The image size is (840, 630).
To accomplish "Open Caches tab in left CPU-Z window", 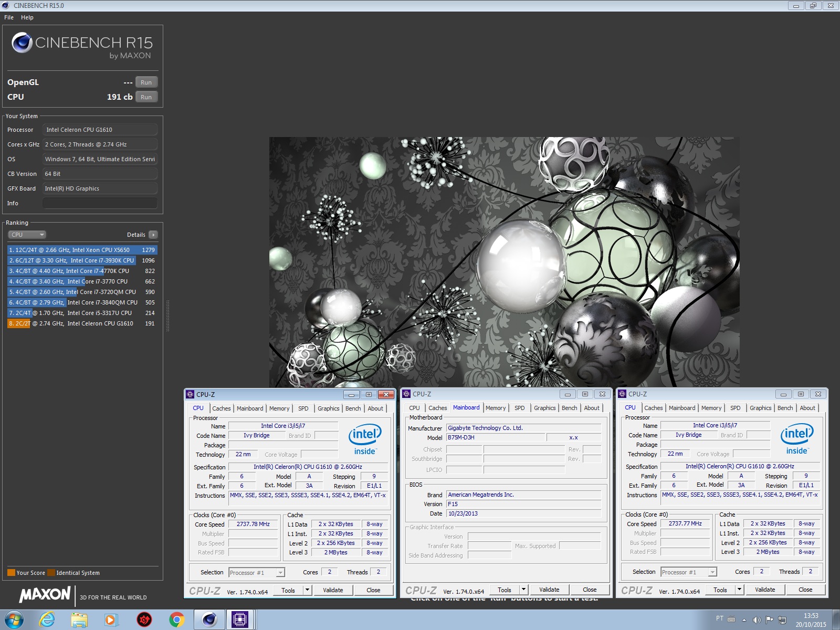I will click(222, 408).
